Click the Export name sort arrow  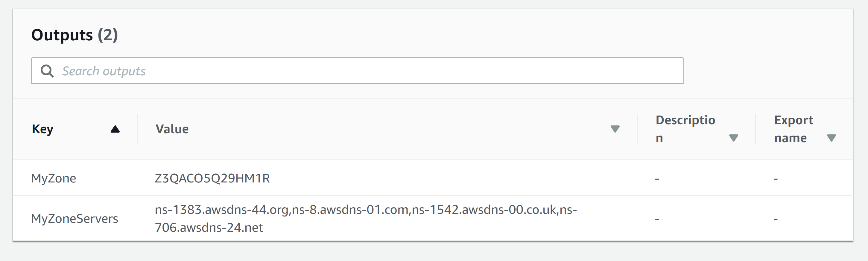tap(831, 138)
